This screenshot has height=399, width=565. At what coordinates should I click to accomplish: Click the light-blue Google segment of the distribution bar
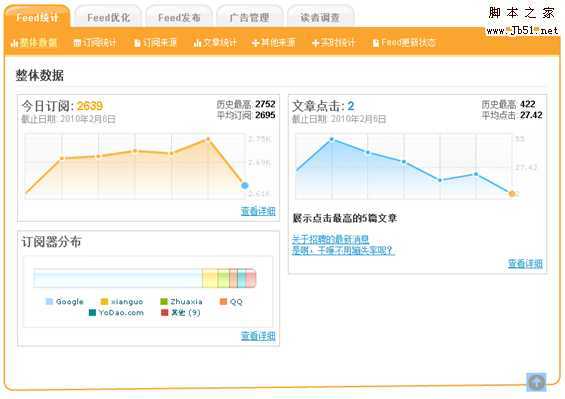tap(118, 278)
